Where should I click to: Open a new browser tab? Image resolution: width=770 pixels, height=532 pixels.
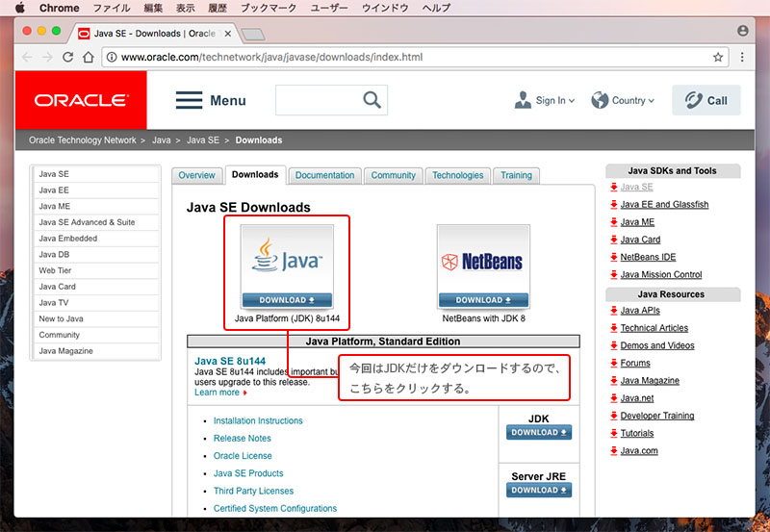click(253, 34)
